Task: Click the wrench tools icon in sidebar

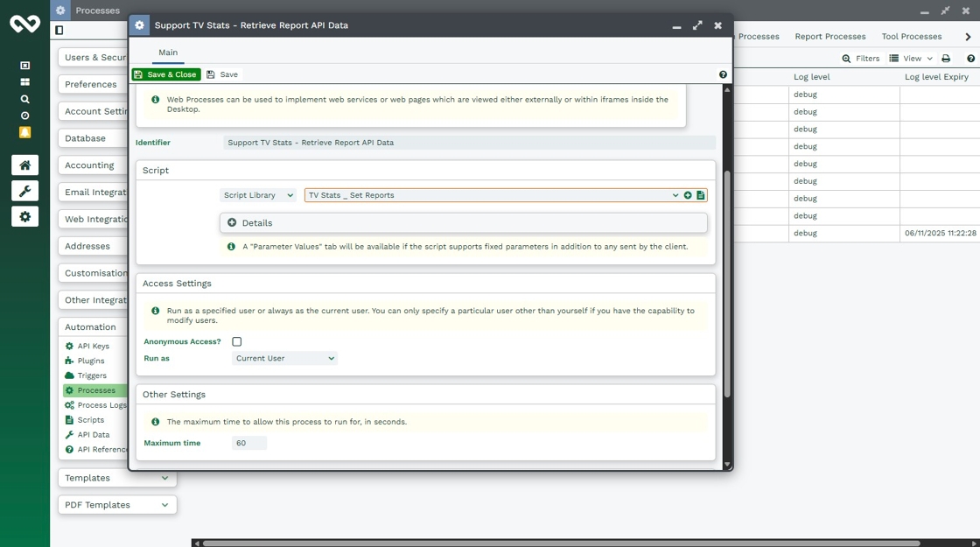Action: [x=24, y=191]
